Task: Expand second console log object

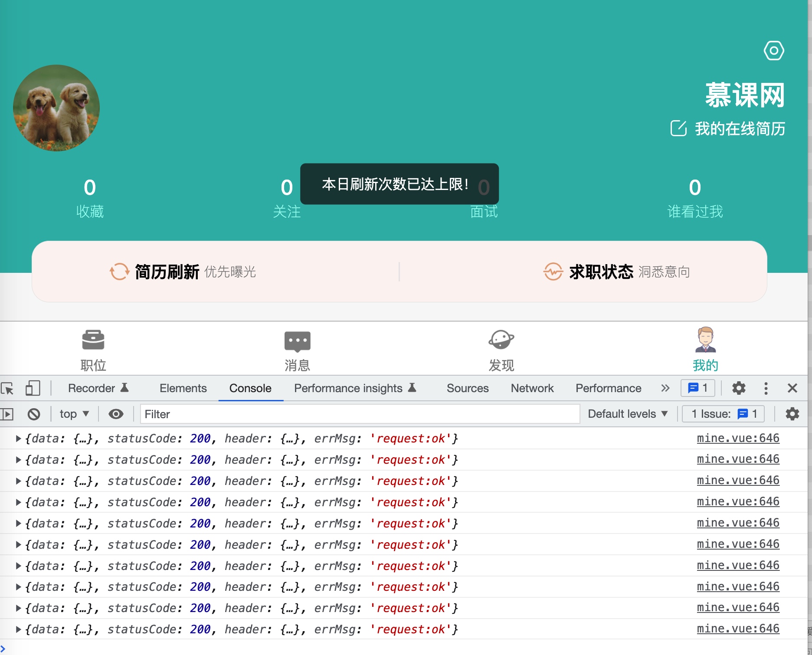Action: [x=18, y=460]
